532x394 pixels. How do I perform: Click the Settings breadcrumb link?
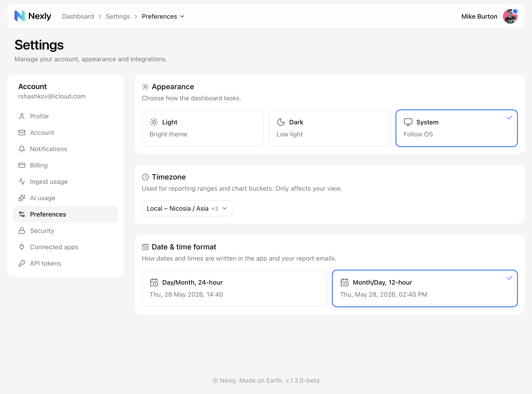click(118, 17)
